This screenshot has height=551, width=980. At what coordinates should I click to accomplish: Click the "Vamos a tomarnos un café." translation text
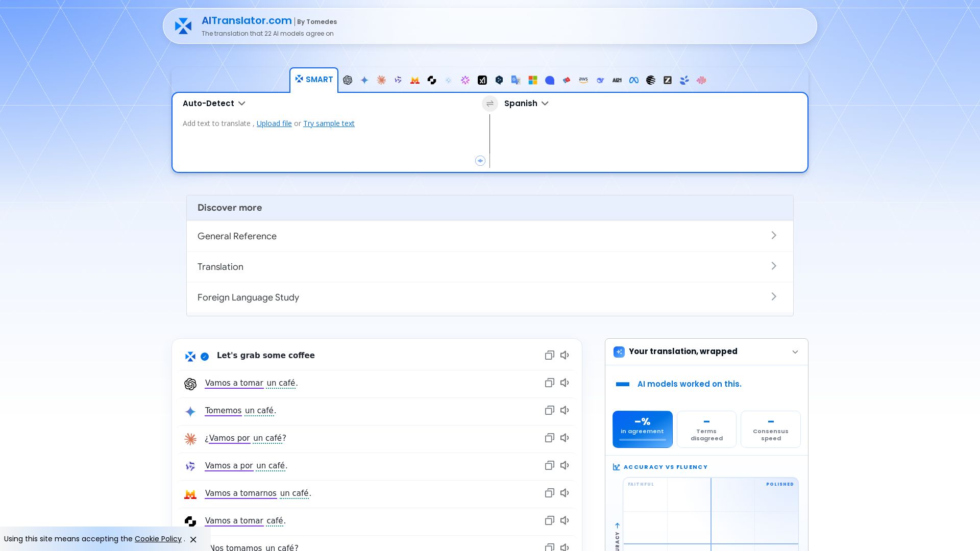tap(258, 493)
